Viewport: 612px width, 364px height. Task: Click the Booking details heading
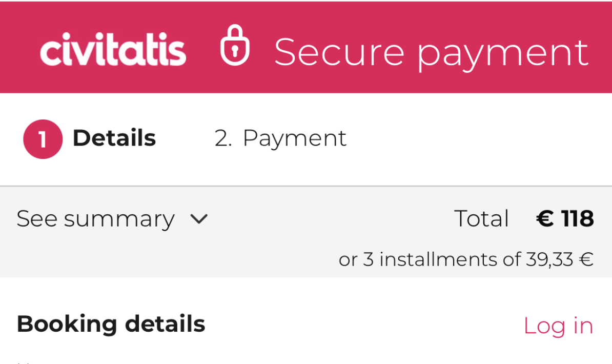click(111, 324)
